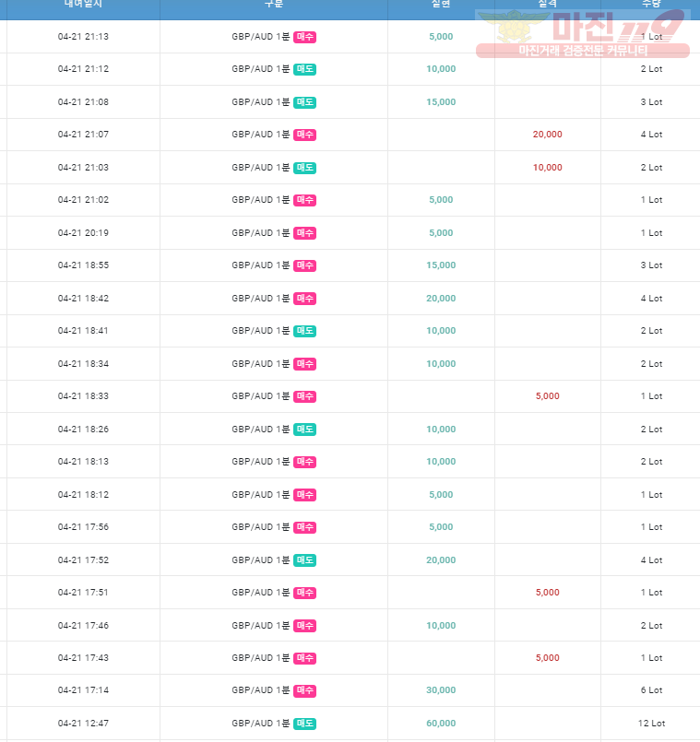Click the 매수 badge in the 04-21 21:13 row
Viewport: 700px width, 742px height.
(304, 37)
